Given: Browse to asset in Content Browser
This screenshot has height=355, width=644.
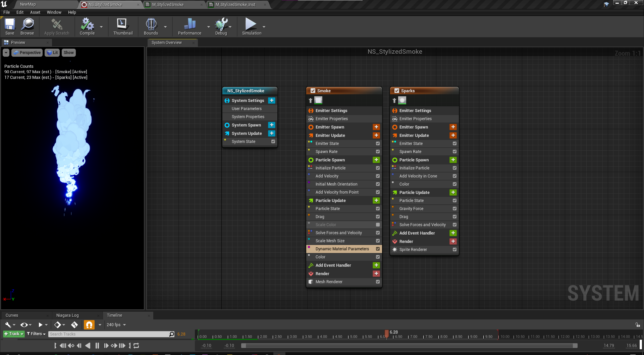Looking at the screenshot, I should click(27, 27).
